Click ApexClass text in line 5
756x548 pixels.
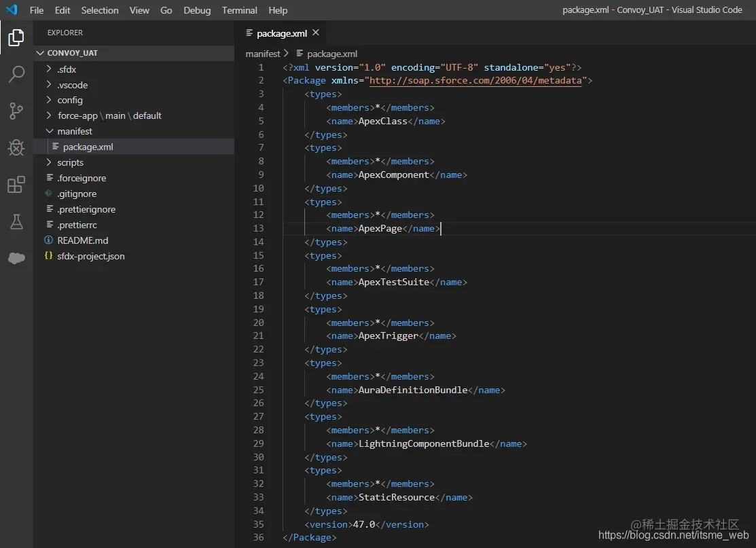[x=383, y=121]
